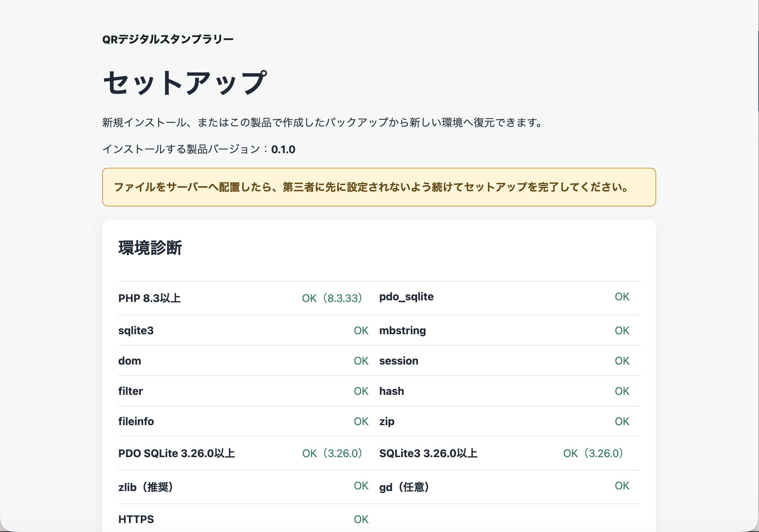Click the gd（任意） label
This screenshot has width=759, height=532.
tap(404, 487)
